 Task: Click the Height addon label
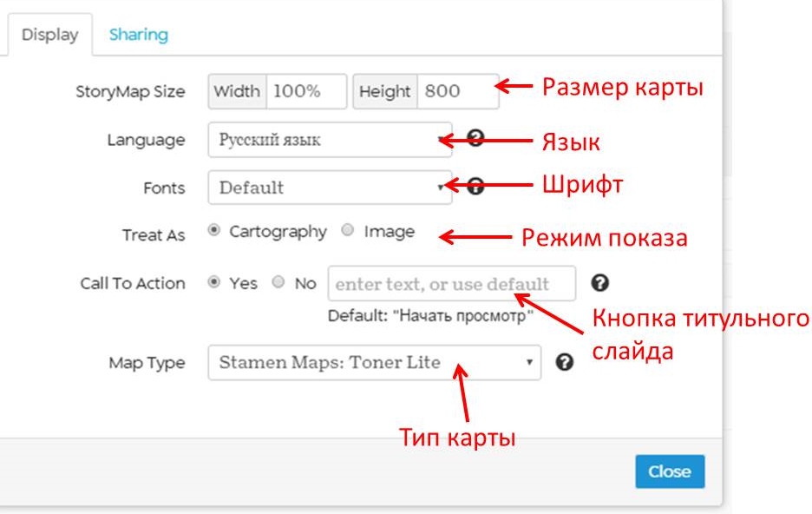point(385,91)
